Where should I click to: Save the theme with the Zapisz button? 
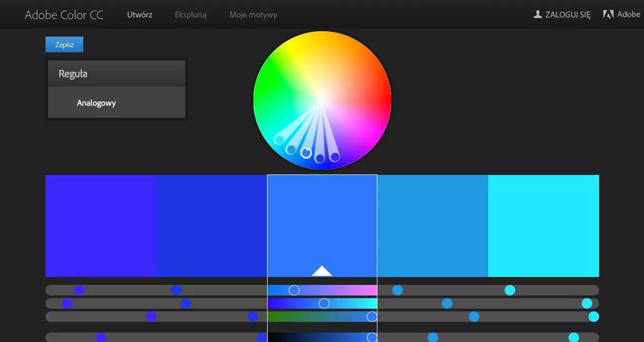coord(64,44)
